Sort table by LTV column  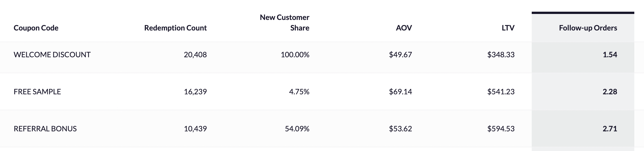pos(508,28)
